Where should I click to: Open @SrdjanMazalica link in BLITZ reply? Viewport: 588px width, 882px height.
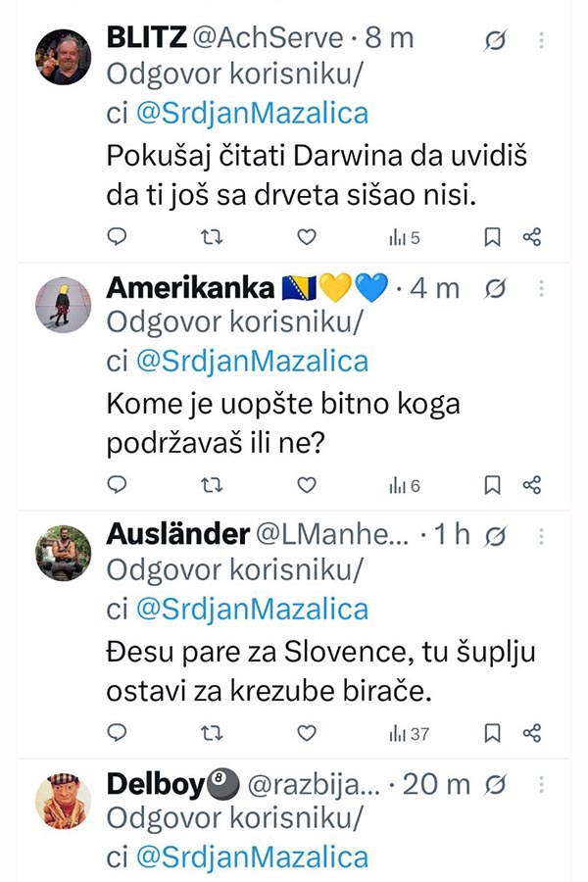tap(252, 113)
